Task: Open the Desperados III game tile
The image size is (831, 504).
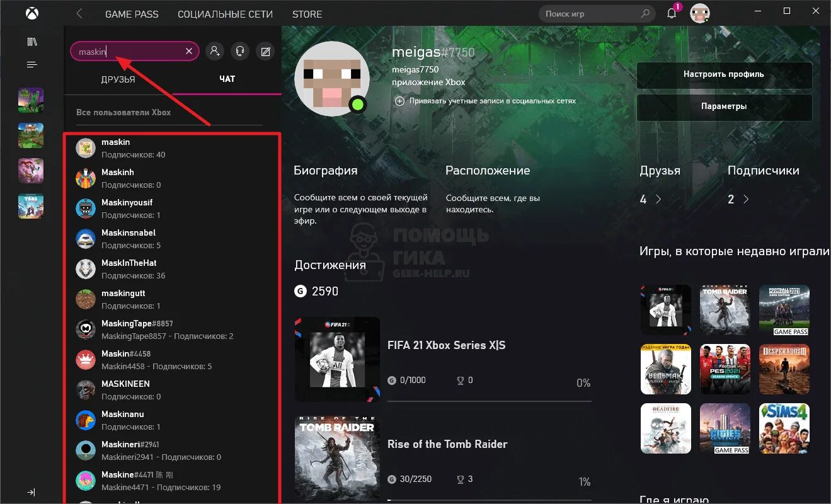Action: [x=784, y=369]
